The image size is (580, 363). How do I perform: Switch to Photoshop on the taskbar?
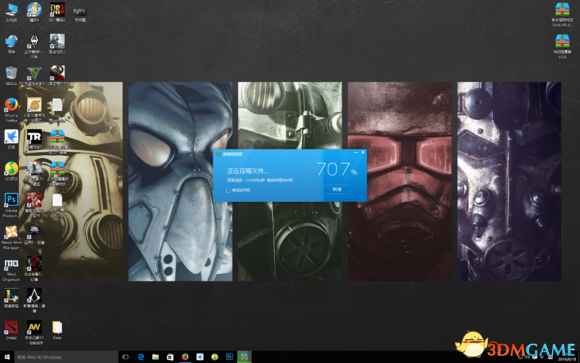click(x=229, y=357)
